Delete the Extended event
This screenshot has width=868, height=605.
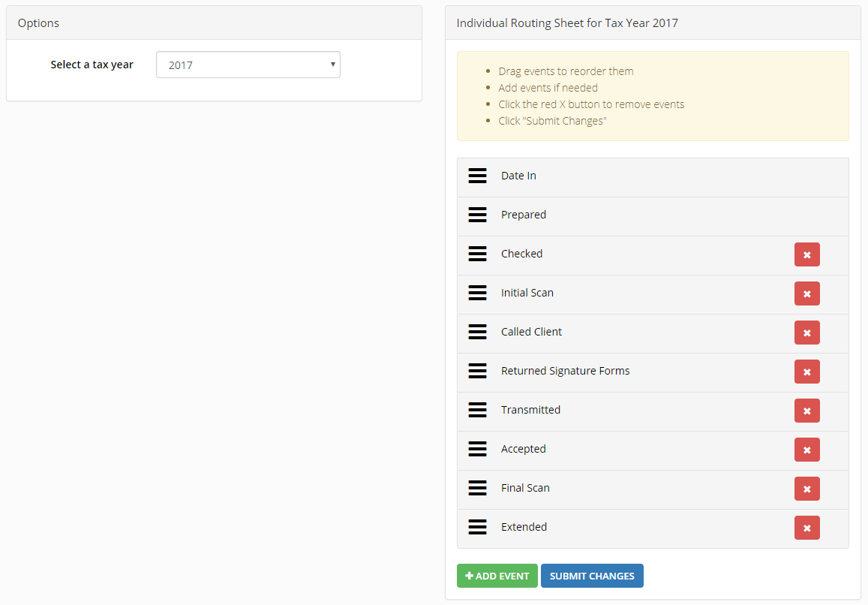point(806,528)
